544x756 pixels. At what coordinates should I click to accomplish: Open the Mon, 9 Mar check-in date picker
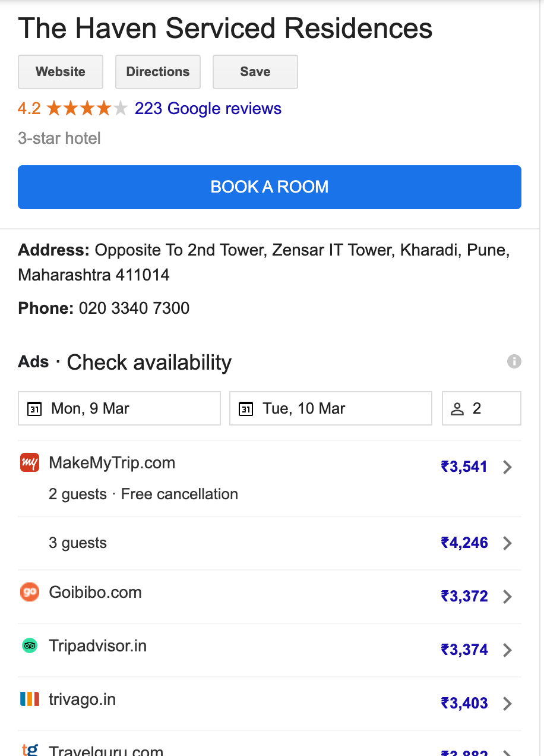(119, 408)
